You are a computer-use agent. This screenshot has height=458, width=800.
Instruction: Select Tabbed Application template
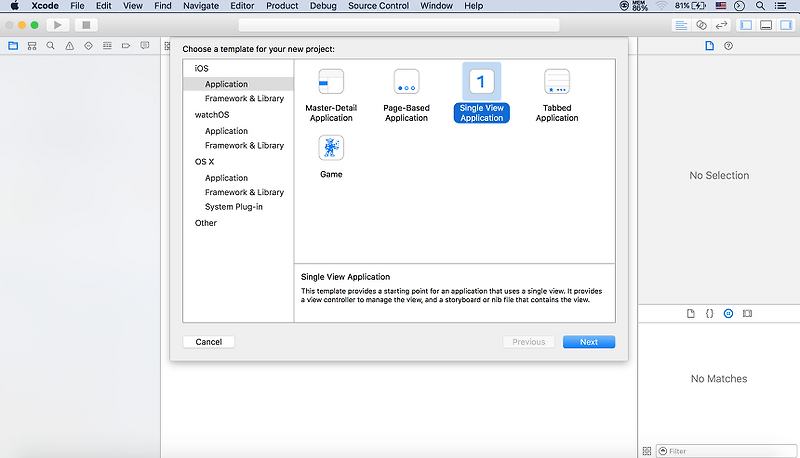[557, 95]
